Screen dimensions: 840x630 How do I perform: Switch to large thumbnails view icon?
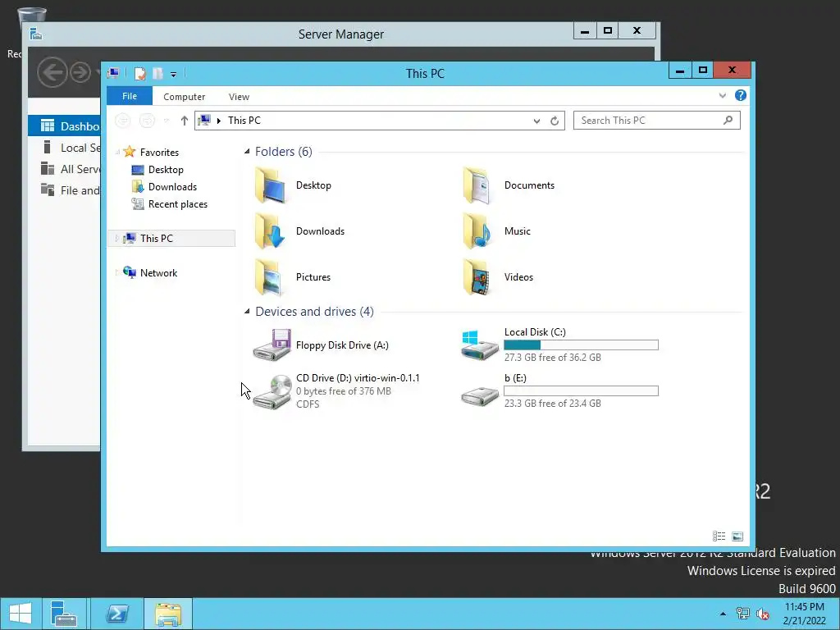point(737,536)
